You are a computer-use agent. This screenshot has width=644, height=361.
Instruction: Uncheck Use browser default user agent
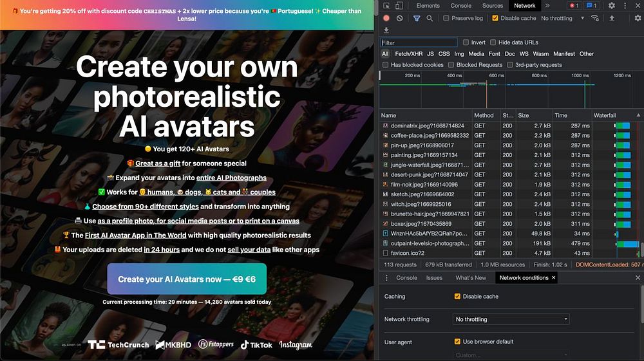tap(457, 341)
